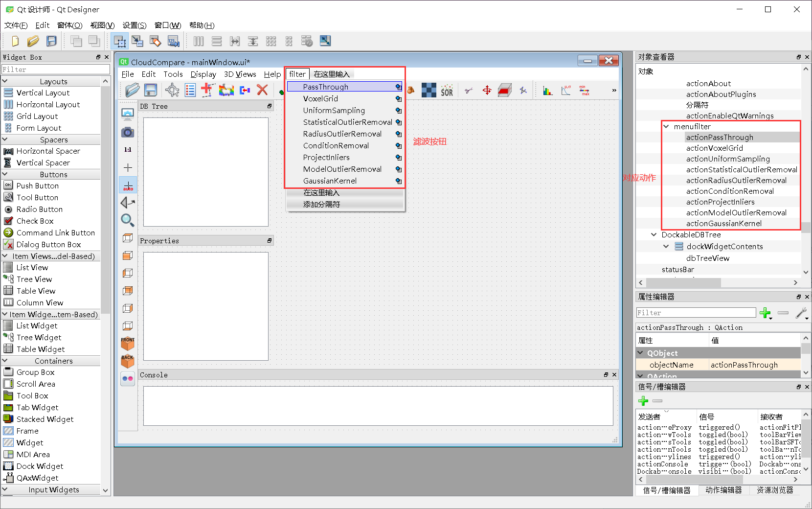Toggle float on the 对象查看器 panel
Screen dimensions: 812x509
pyautogui.click(x=799, y=57)
